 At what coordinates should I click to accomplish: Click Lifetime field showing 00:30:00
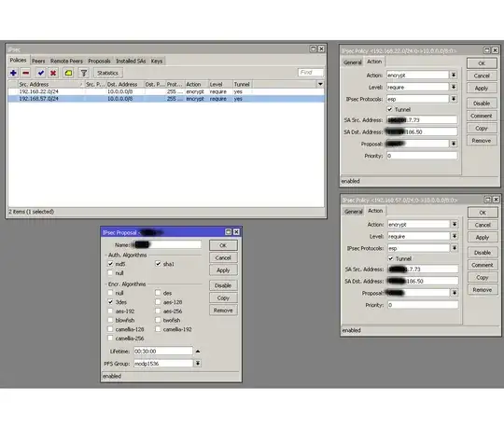[163, 351]
